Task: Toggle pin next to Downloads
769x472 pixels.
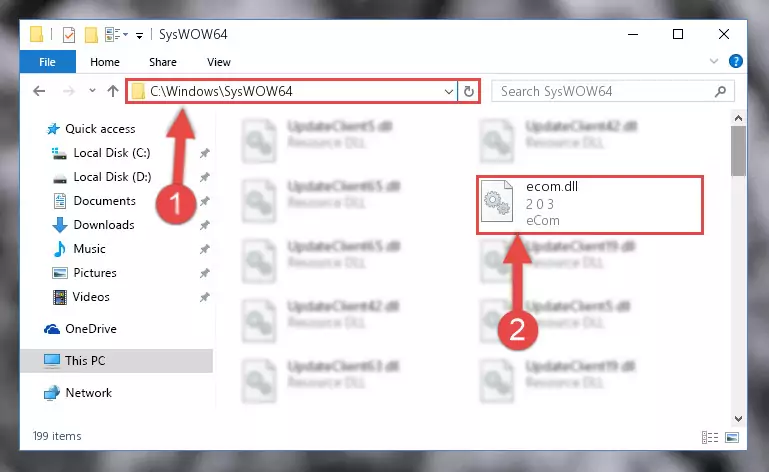Action: point(205,225)
